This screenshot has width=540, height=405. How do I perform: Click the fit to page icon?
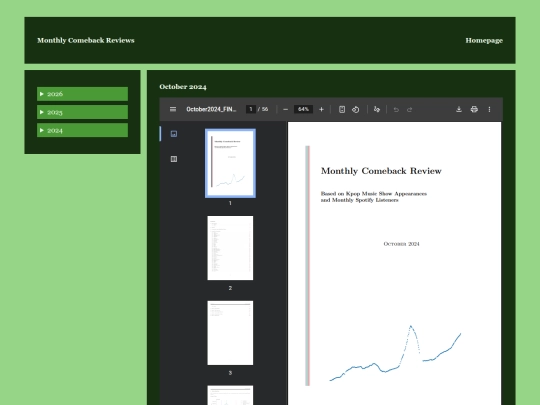[x=342, y=109]
